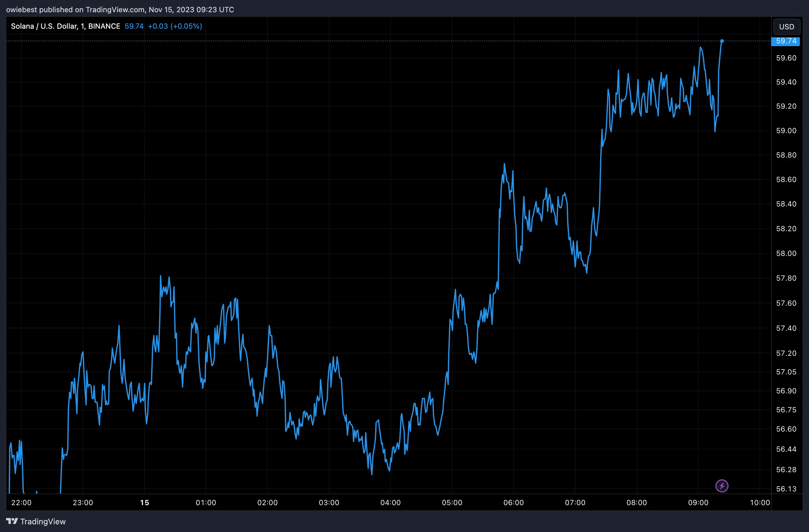809x532 pixels.
Task: Click the 10:00 label on the time axis
Action: [760, 503]
